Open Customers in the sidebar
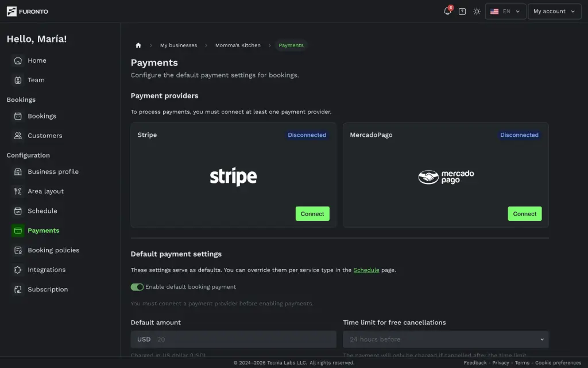The image size is (588, 368). pos(45,136)
